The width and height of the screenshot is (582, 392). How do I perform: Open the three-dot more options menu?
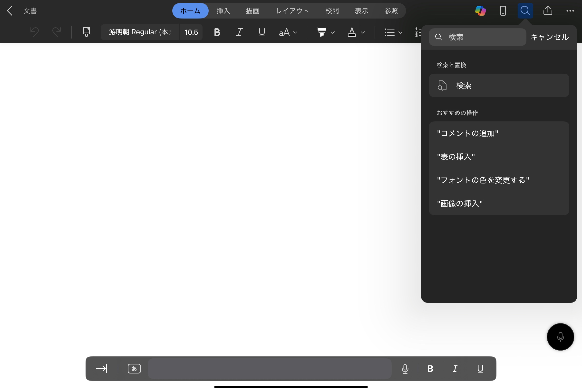point(570,11)
